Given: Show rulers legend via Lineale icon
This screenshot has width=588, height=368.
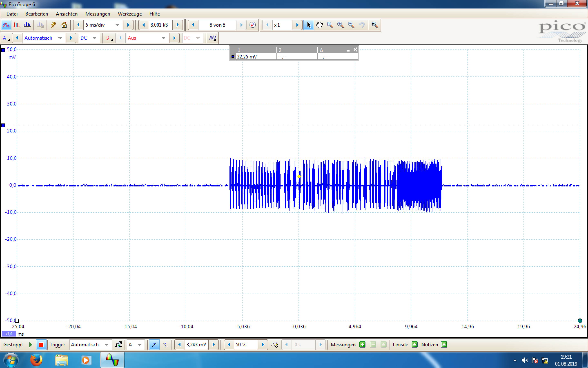Looking at the screenshot, I should [414, 345].
